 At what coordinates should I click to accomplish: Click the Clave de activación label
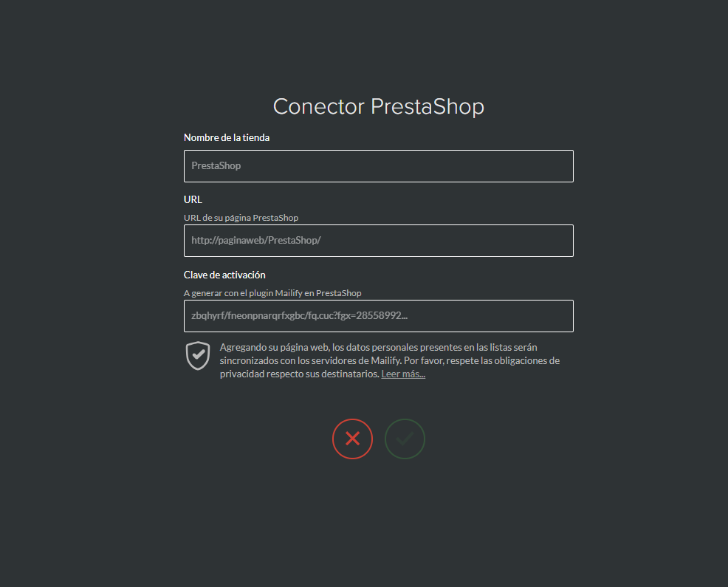coord(224,275)
